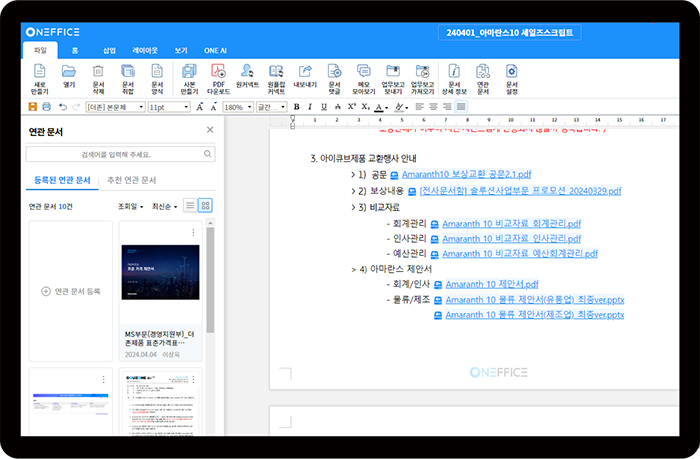Image resolution: width=700 pixels, height=459 pixels.
Task: Open options menu on MS부문 document card
Action: pos(193,233)
